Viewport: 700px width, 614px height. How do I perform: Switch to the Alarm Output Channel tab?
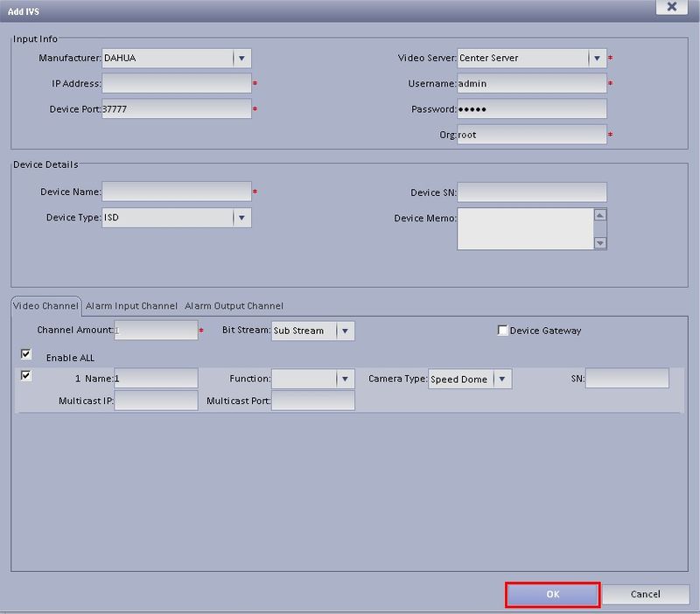click(234, 306)
